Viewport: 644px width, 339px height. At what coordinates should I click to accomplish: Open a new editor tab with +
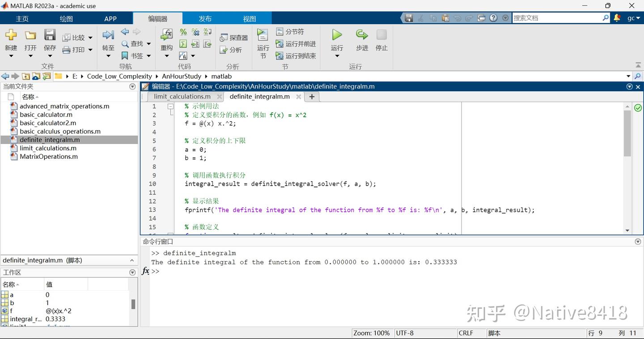coord(311,97)
